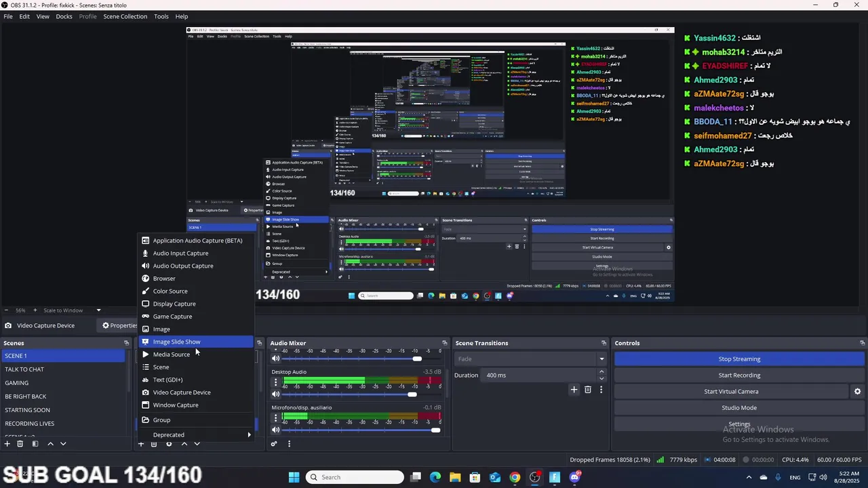The height and width of the screenshot is (488, 868).
Task: Open scene filters icon in Scenes toolbar
Action: [35, 444]
